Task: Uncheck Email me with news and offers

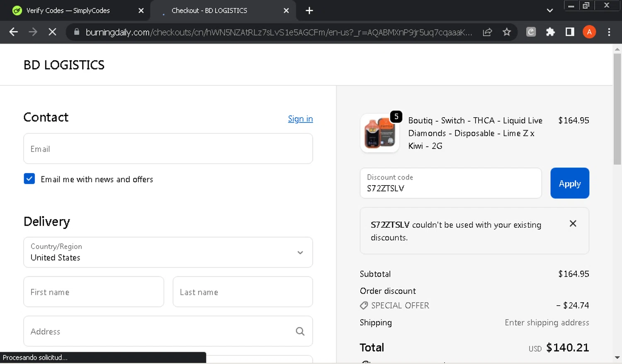Action: [29, 179]
